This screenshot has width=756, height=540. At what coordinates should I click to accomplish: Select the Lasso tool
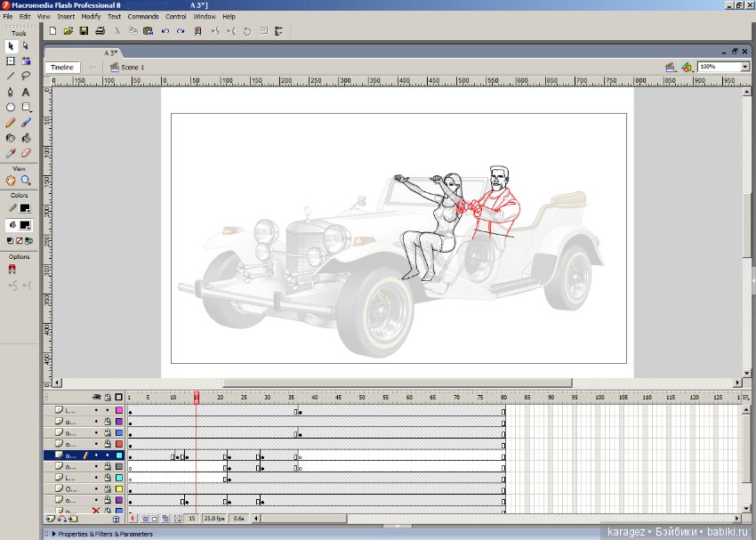click(26, 77)
